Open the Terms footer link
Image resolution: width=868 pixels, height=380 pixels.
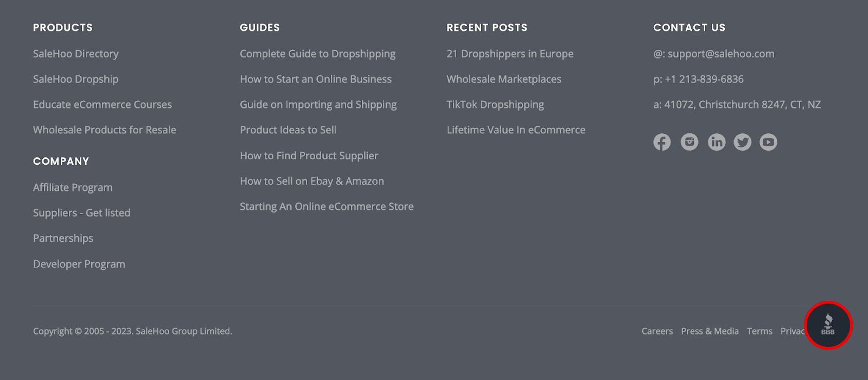click(759, 331)
